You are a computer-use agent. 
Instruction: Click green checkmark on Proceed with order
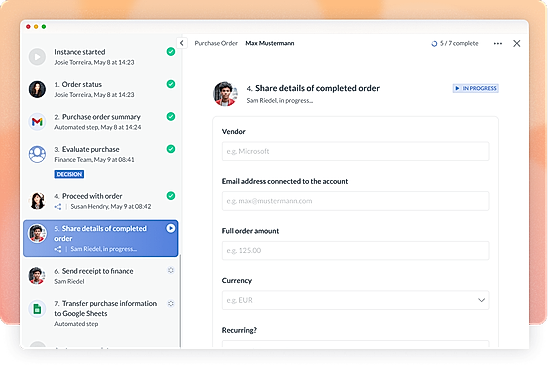click(171, 196)
